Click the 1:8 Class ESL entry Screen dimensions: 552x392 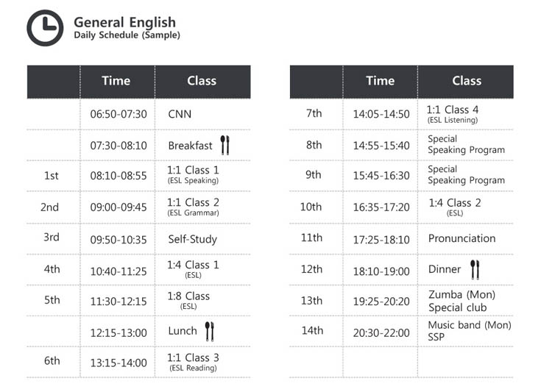tap(188, 300)
